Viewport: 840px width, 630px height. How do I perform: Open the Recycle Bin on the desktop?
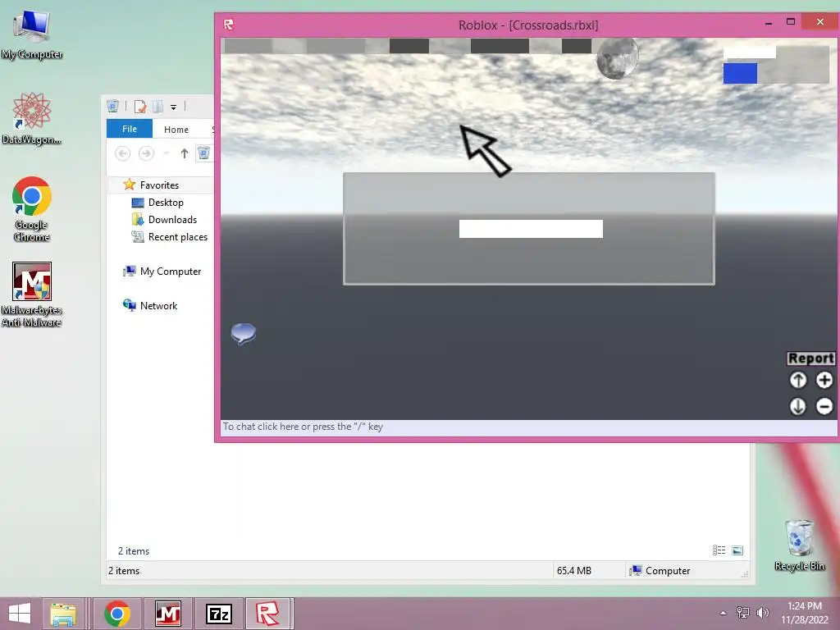point(800,546)
